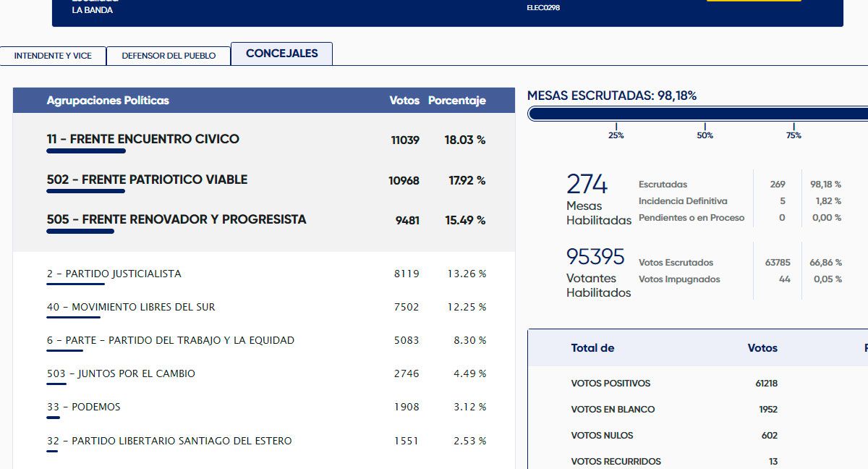868x469 pixels.
Task: Click the Votos Positivos row
Action: pyautogui.click(x=610, y=383)
